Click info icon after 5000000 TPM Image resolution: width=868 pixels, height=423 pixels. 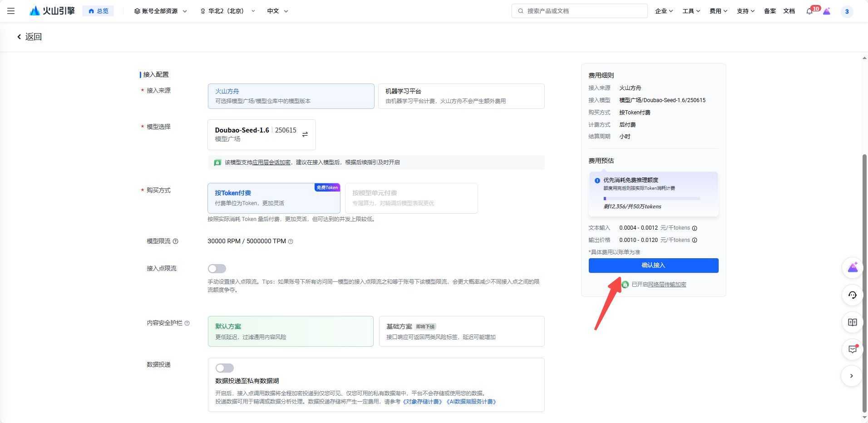tap(291, 241)
